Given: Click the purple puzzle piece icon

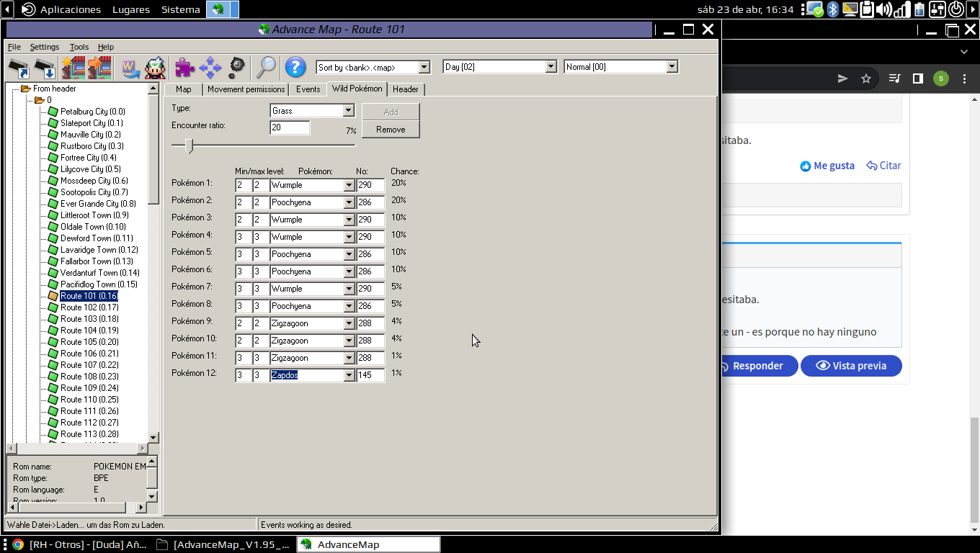Looking at the screenshot, I should click(184, 68).
